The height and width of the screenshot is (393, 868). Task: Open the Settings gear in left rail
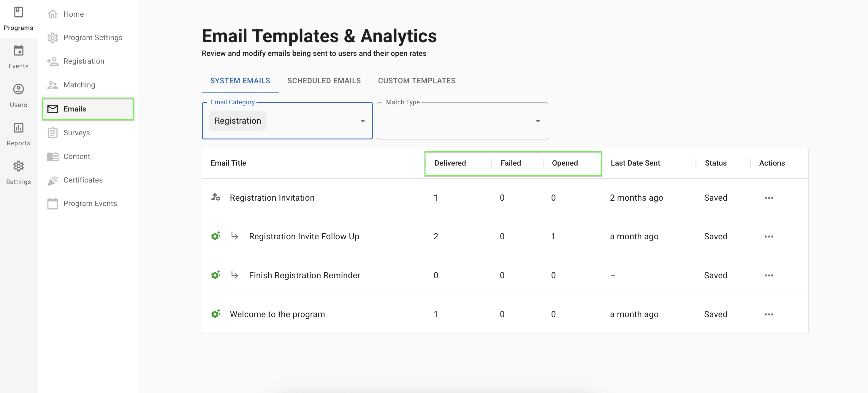(x=18, y=166)
